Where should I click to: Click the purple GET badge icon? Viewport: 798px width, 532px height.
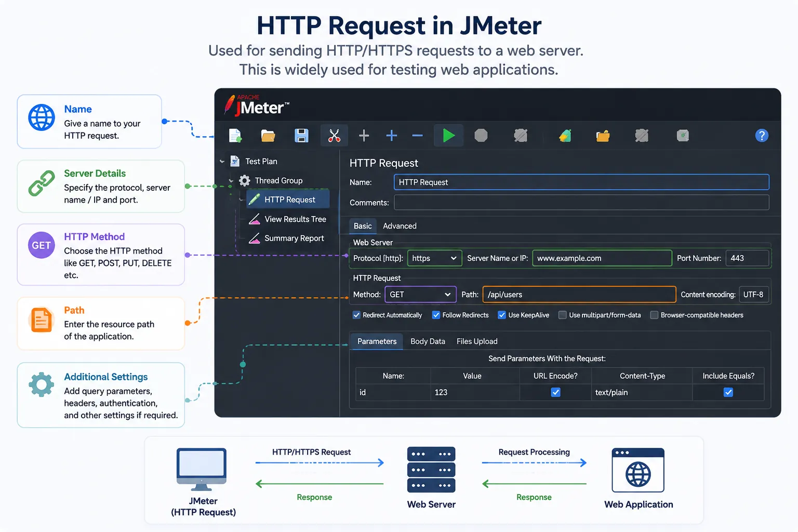(42, 245)
